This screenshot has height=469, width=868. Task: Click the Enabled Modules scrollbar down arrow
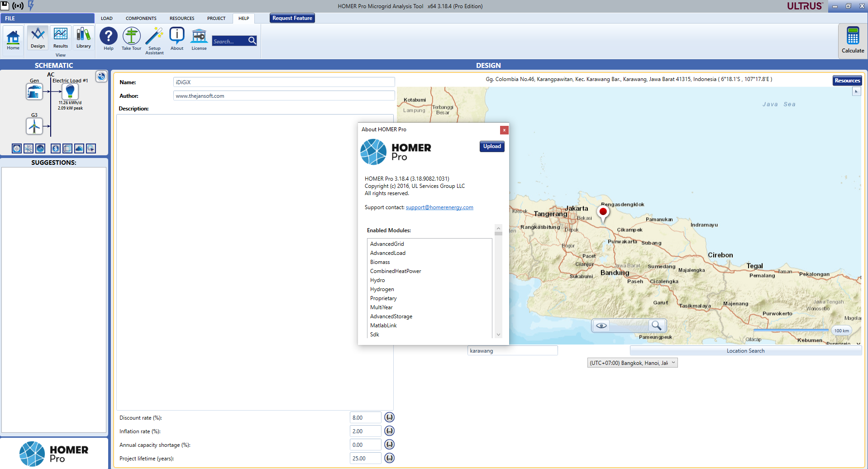498,335
